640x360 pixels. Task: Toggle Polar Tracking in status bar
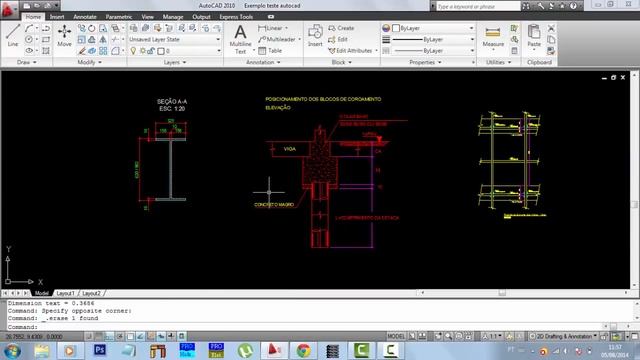[x=120, y=336]
